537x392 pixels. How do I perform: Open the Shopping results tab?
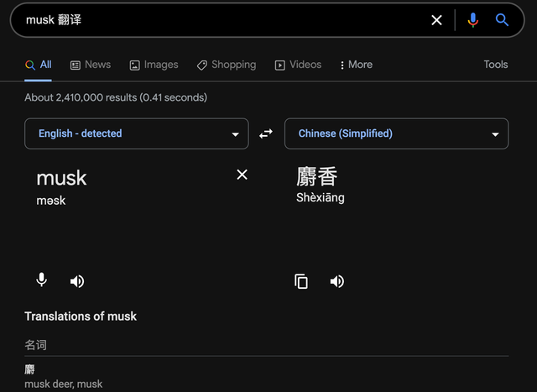tap(227, 65)
